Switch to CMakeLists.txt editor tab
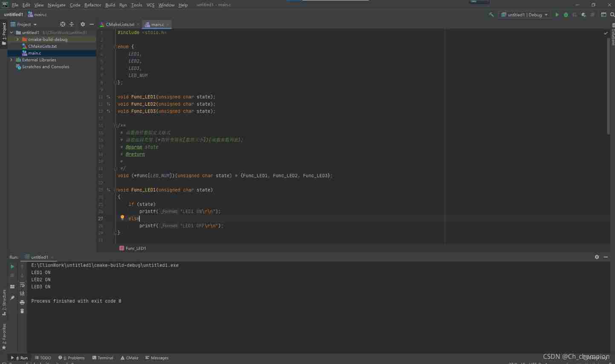 click(120, 24)
